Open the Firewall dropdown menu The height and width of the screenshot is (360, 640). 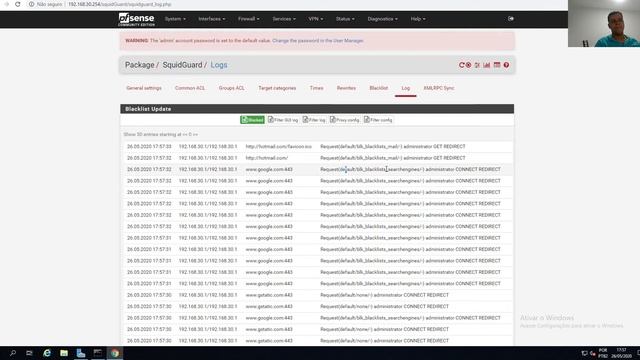tap(249, 19)
